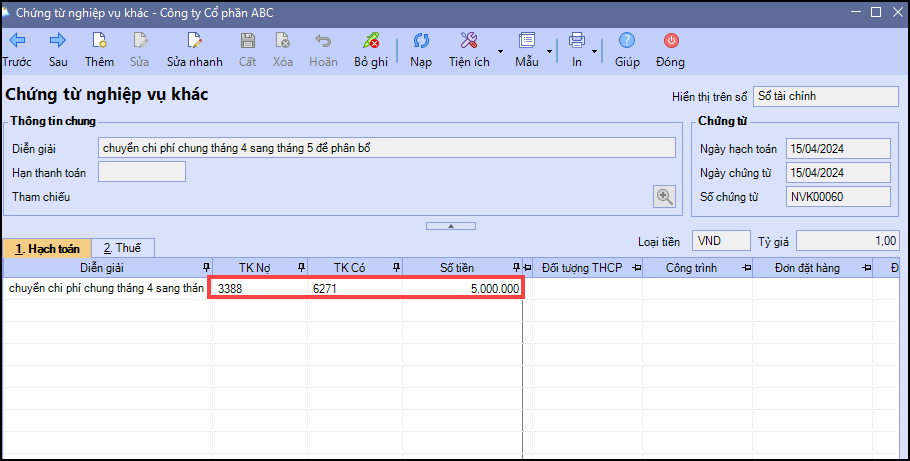Reload data with the Nạp icon

click(421, 41)
